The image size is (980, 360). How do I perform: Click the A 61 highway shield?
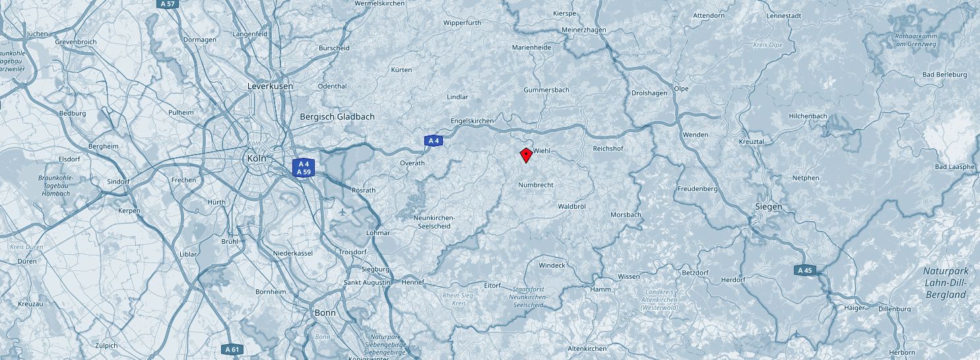tap(232, 349)
